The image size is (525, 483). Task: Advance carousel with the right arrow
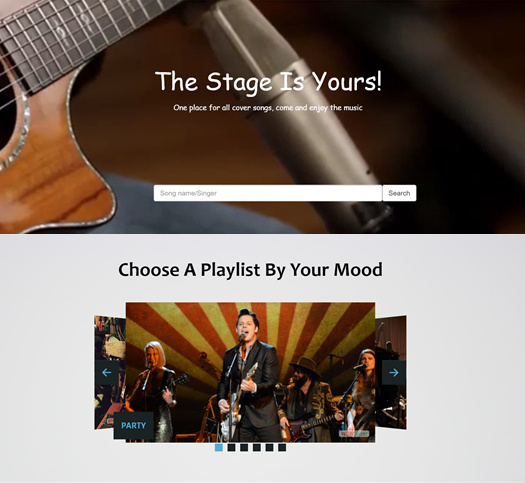pyautogui.click(x=394, y=372)
